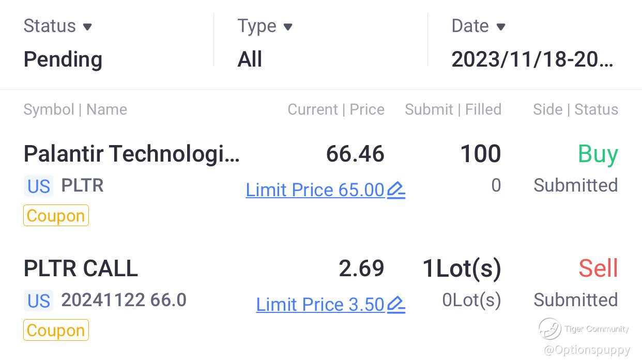Click the Symbol | Name column header

(x=75, y=109)
